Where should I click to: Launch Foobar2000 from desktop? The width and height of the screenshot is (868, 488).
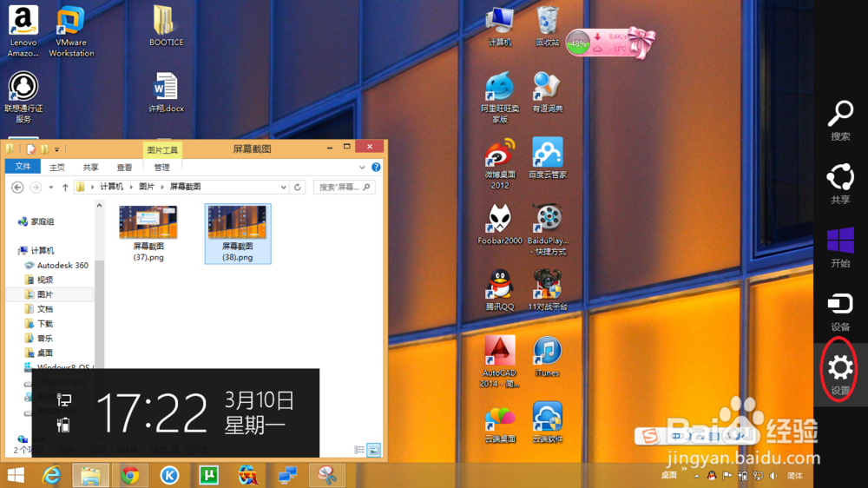[500, 224]
